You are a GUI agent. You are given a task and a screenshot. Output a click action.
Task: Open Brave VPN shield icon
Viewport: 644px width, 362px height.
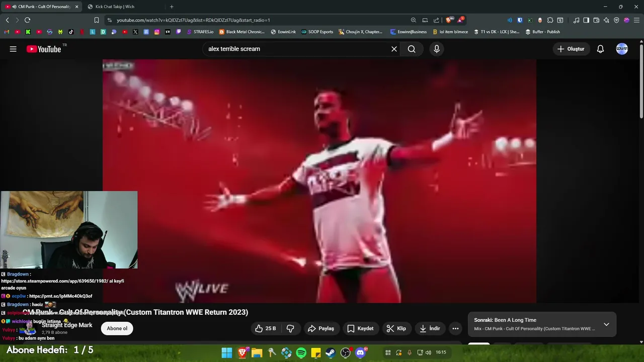[616, 20]
